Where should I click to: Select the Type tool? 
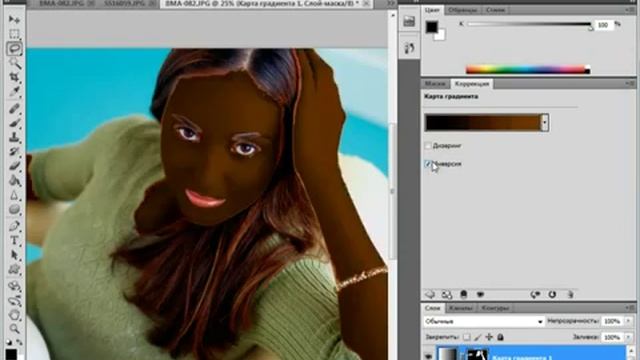point(14,240)
